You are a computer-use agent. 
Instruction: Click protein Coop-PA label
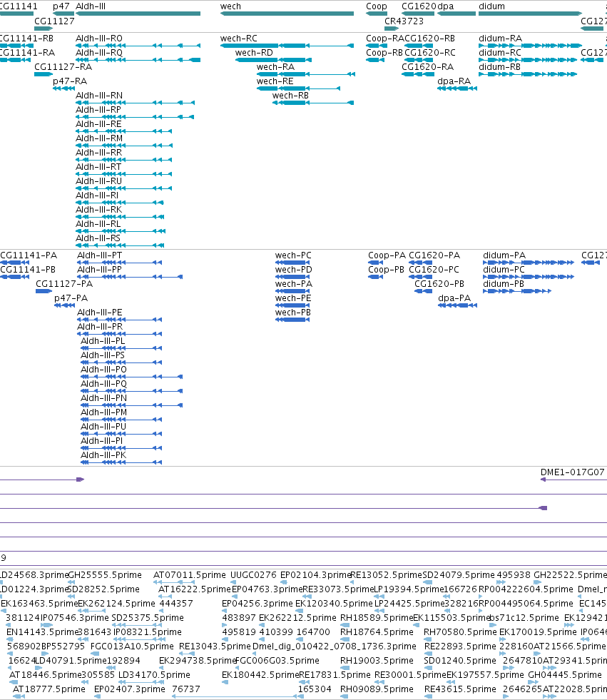click(x=387, y=255)
